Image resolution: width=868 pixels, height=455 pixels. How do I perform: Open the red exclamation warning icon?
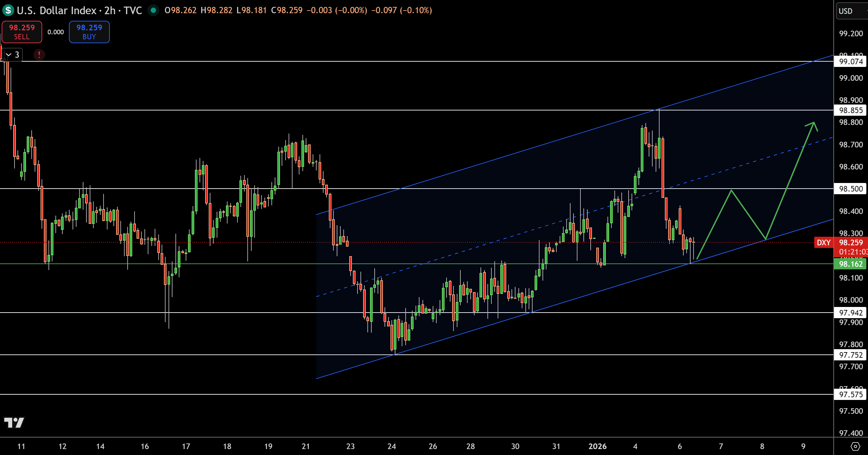pos(39,54)
